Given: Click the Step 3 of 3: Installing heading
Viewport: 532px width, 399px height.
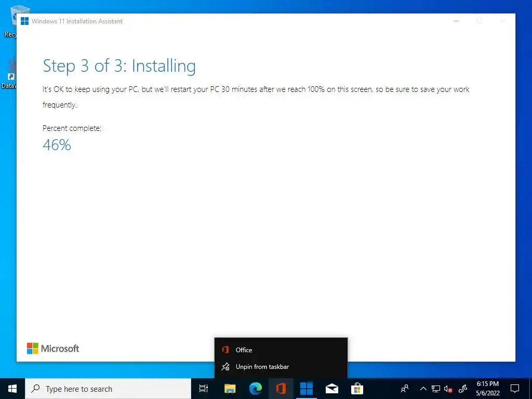Looking at the screenshot, I should coord(119,66).
